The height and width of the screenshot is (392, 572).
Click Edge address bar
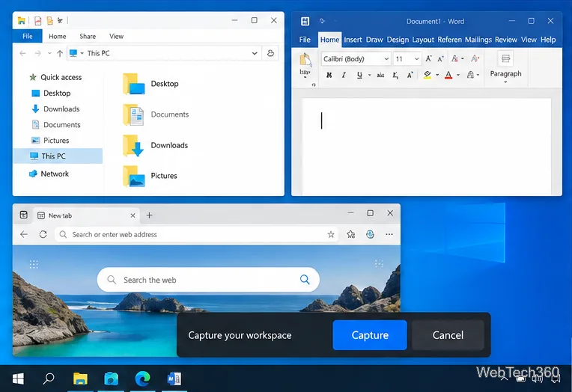[197, 234]
